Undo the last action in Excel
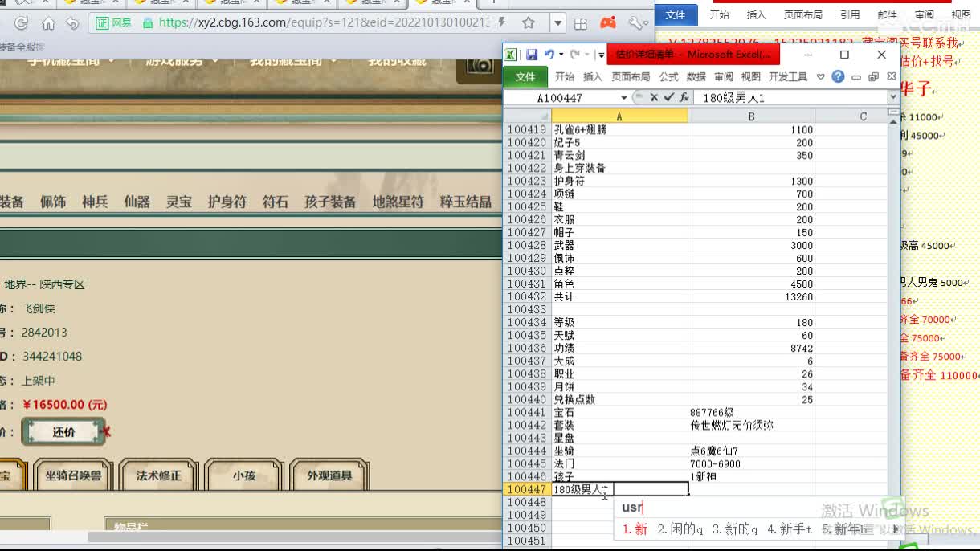 pyautogui.click(x=548, y=55)
